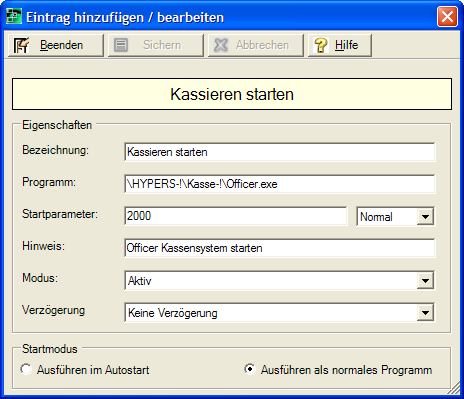
Task: Click the window resize grip corner
Action: pyautogui.click(x=453, y=388)
